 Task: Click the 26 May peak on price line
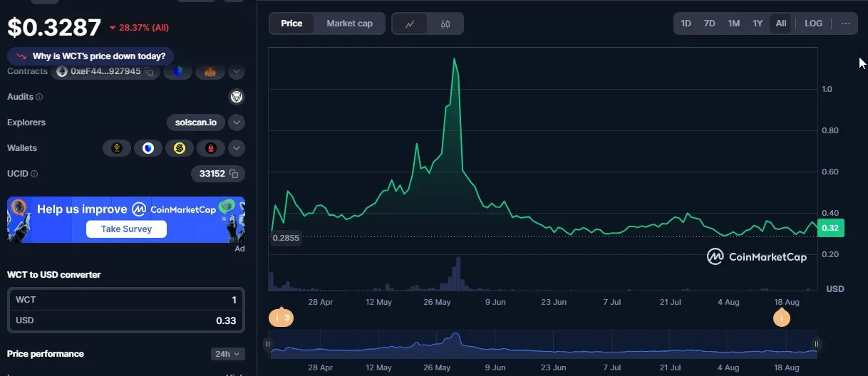click(454, 59)
